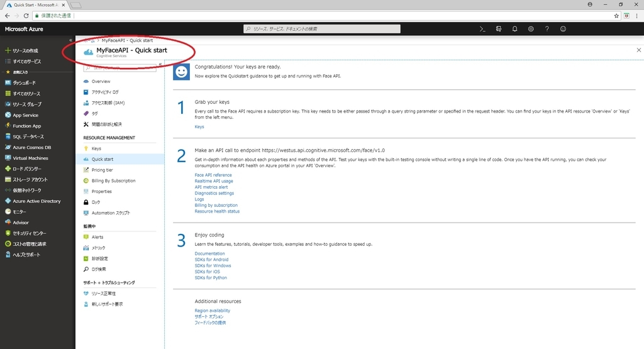Open アクセス制御 (IAM) in the resource menu

point(108,102)
